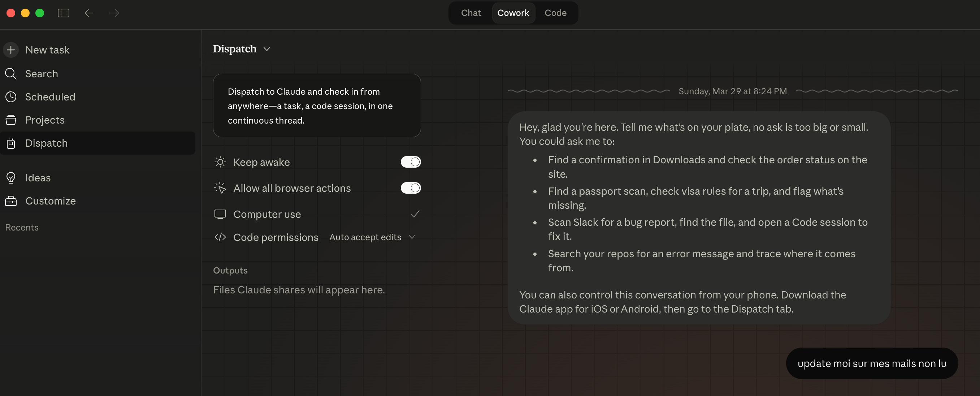Viewport: 980px width, 396px height.
Task: Click the Projects stack icon
Action: pyautogui.click(x=11, y=120)
